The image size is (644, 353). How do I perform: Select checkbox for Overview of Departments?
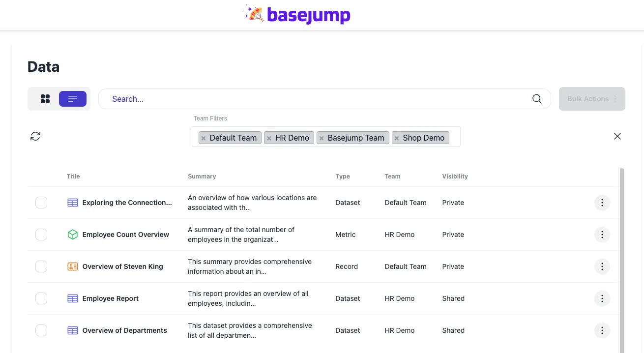(x=41, y=330)
